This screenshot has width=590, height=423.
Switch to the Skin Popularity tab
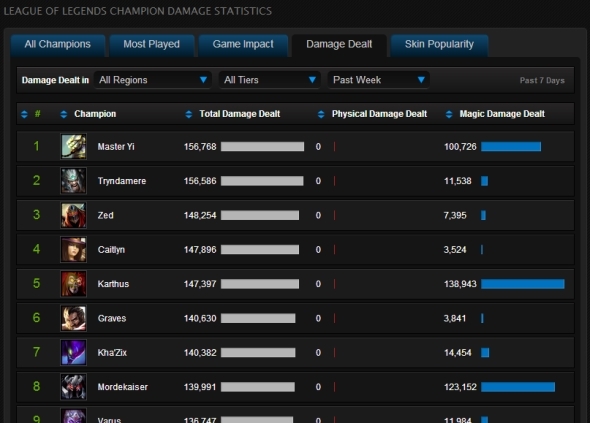[x=439, y=45]
